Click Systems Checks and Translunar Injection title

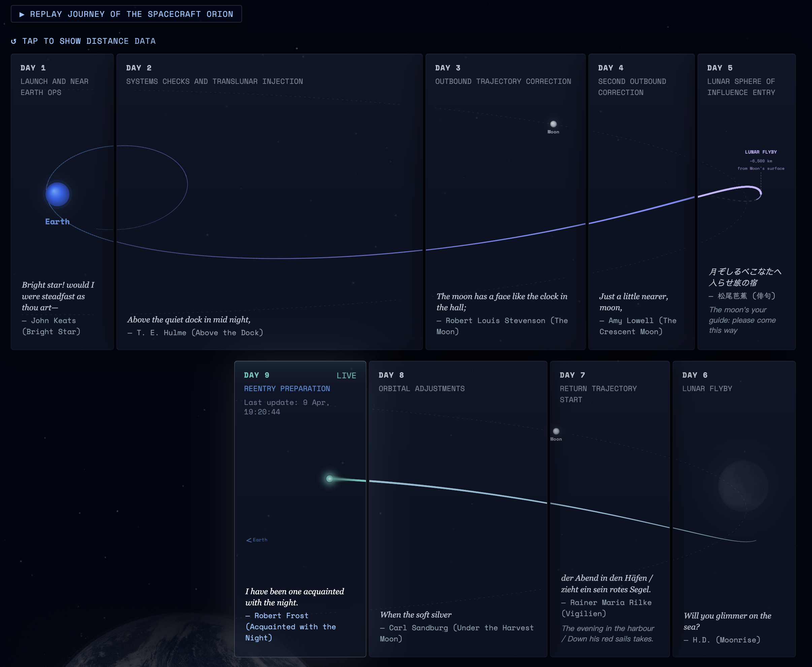214,82
